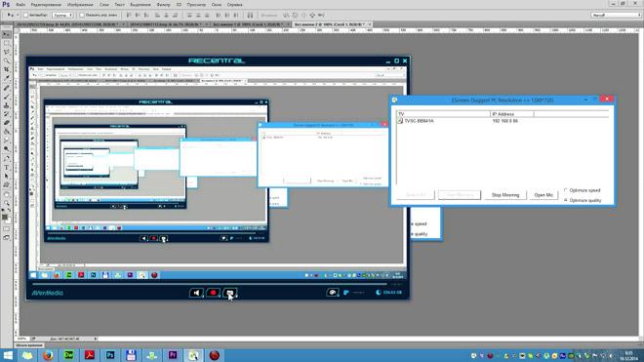Click the IP Address column header
644x362 pixels.
click(x=511, y=114)
